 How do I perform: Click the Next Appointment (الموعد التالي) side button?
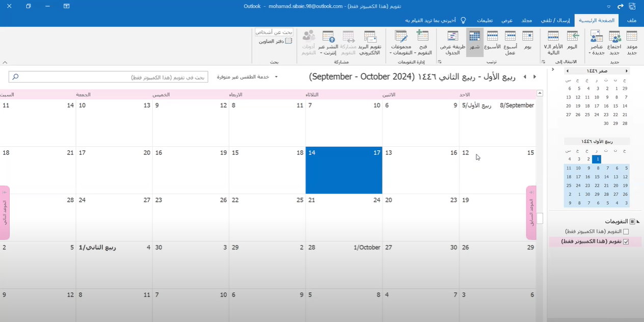[5, 212]
